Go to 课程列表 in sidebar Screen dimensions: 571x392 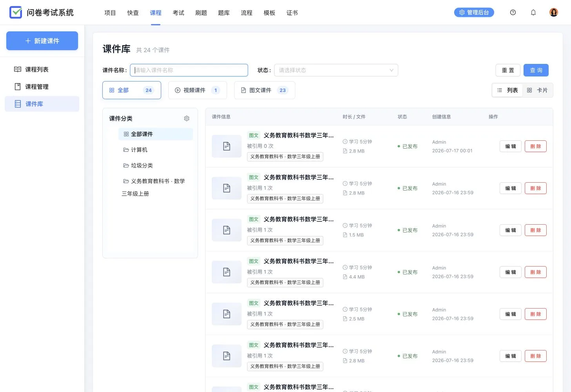click(x=42, y=69)
